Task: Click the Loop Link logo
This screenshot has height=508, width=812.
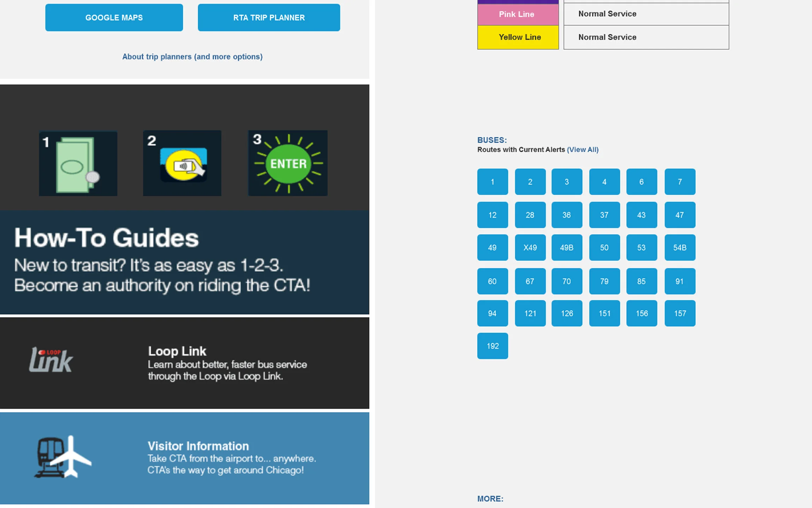Action: pos(51,360)
